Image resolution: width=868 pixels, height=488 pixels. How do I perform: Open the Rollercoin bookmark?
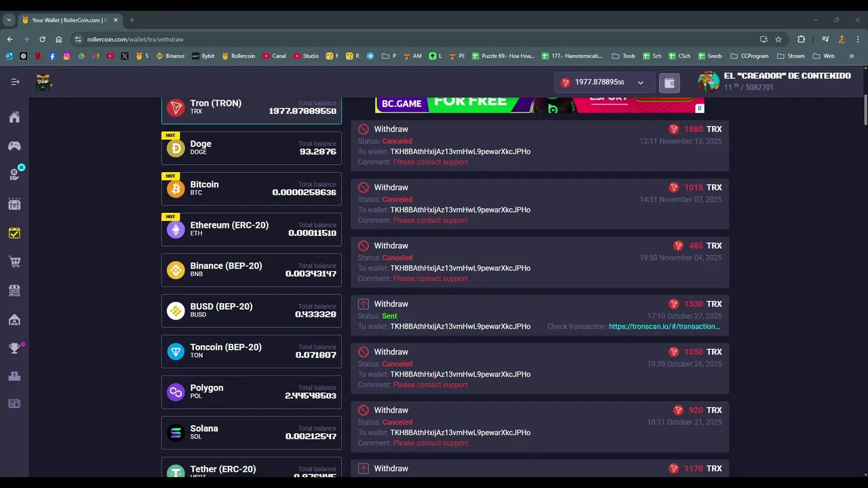(239, 56)
